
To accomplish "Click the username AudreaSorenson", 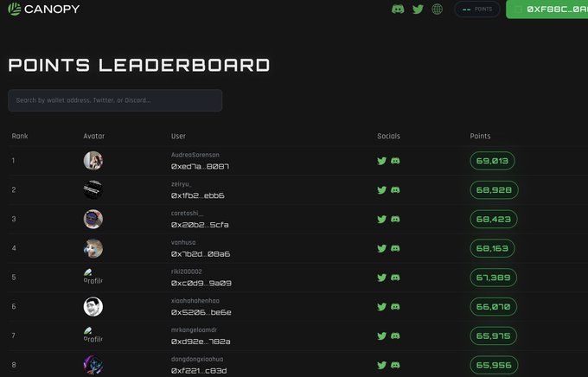I will (x=195, y=155).
